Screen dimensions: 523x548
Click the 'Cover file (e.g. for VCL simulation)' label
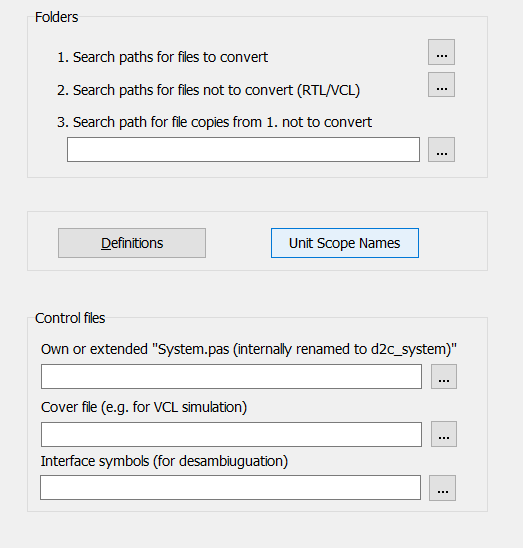click(144, 408)
